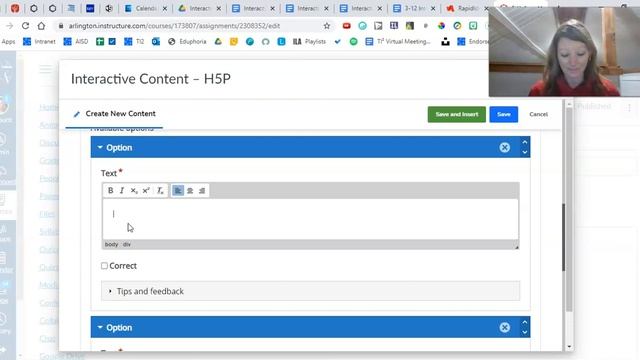Open the Intranet bookmark

point(39,42)
